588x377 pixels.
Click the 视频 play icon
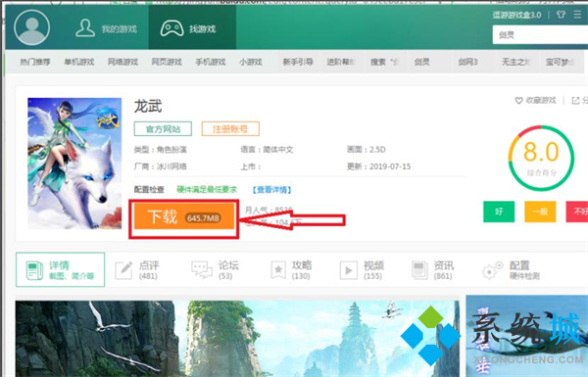click(x=348, y=270)
